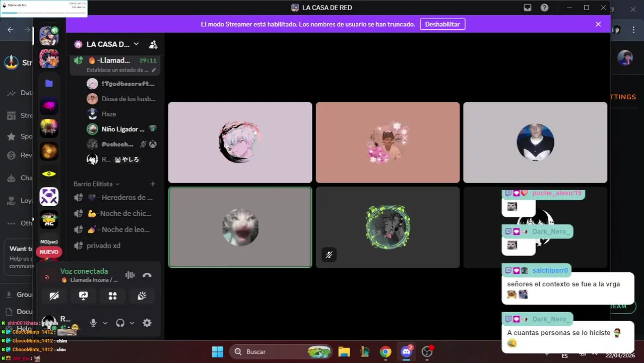The width and height of the screenshot is (644, 363).
Task: Open File Explorer from taskbar
Action: coord(344,352)
